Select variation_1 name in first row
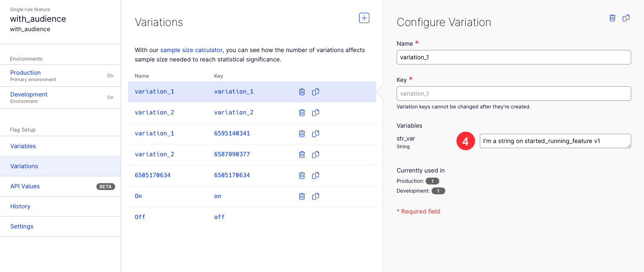644x272 pixels. click(x=154, y=91)
